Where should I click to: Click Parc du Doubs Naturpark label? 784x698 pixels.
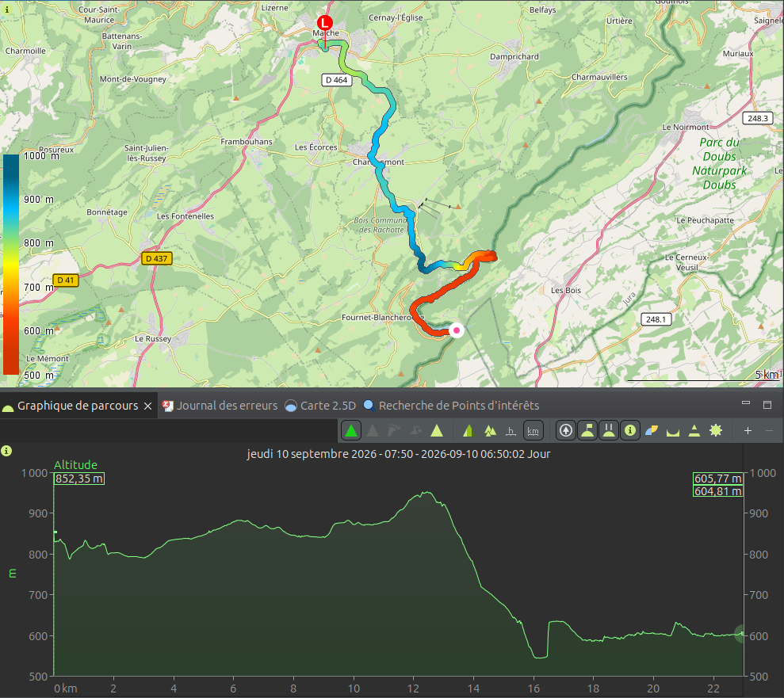[x=720, y=163]
